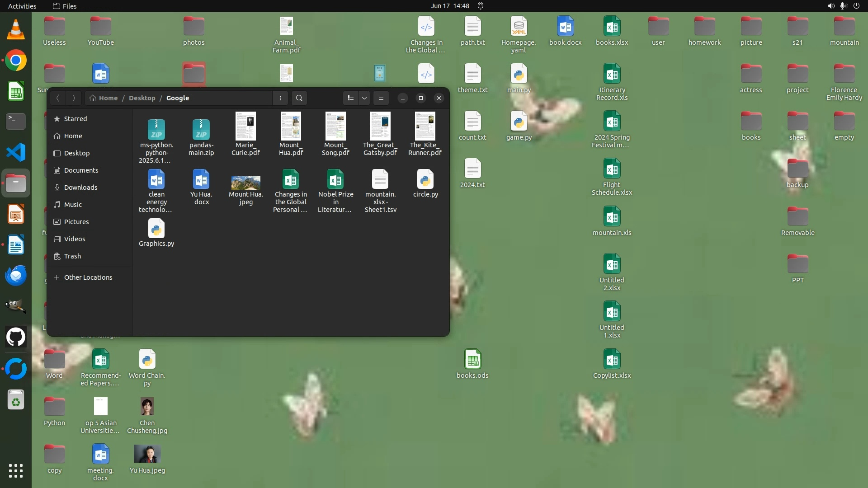Screen dimensions: 868x488
Task: Launch Visual Studio Code from dock
Action: click(16, 152)
